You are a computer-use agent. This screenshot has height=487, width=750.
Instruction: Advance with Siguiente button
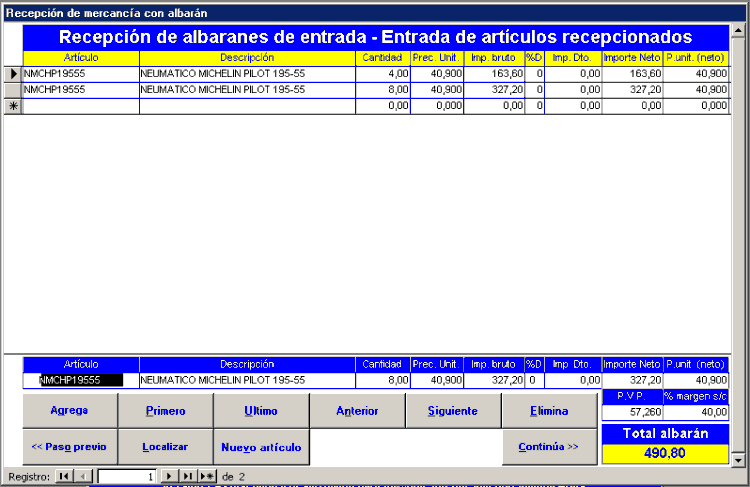click(453, 410)
